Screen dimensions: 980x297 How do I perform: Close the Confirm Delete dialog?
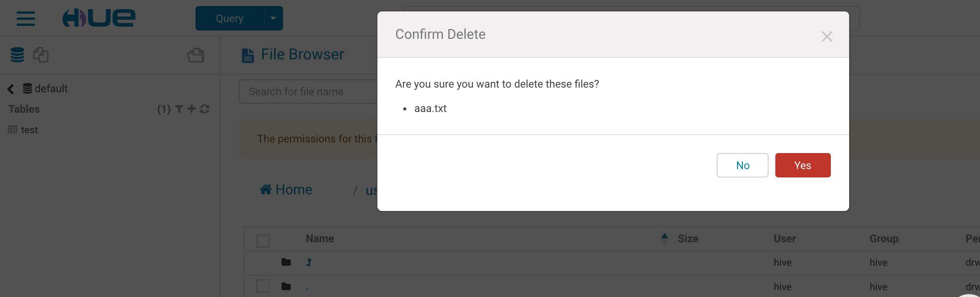pyautogui.click(x=827, y=37)
